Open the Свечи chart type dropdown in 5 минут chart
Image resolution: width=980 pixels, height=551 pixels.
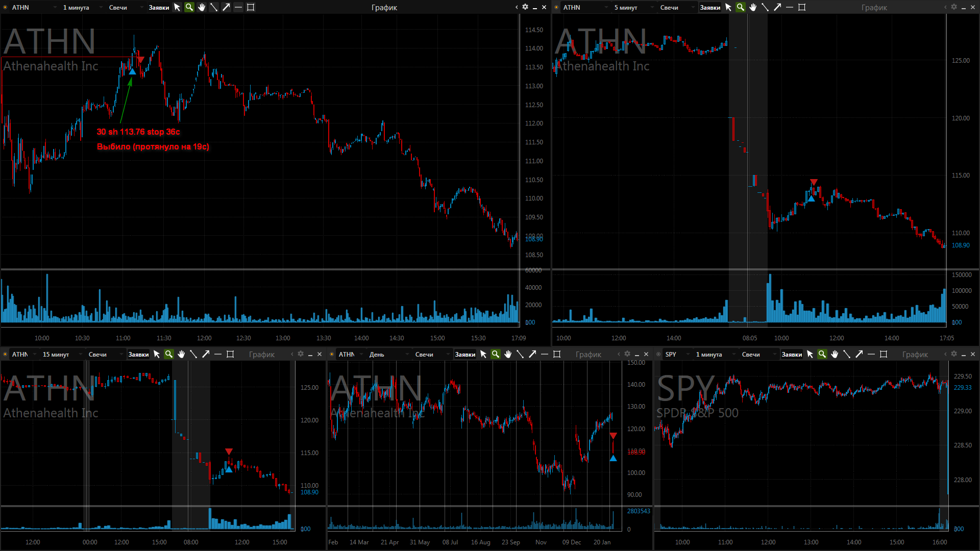pyautogui.click(x=677, y=8)
